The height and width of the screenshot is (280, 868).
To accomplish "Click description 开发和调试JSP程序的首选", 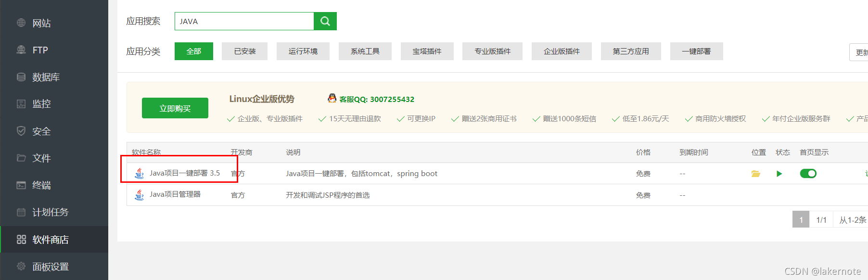I will pos(328,195).
